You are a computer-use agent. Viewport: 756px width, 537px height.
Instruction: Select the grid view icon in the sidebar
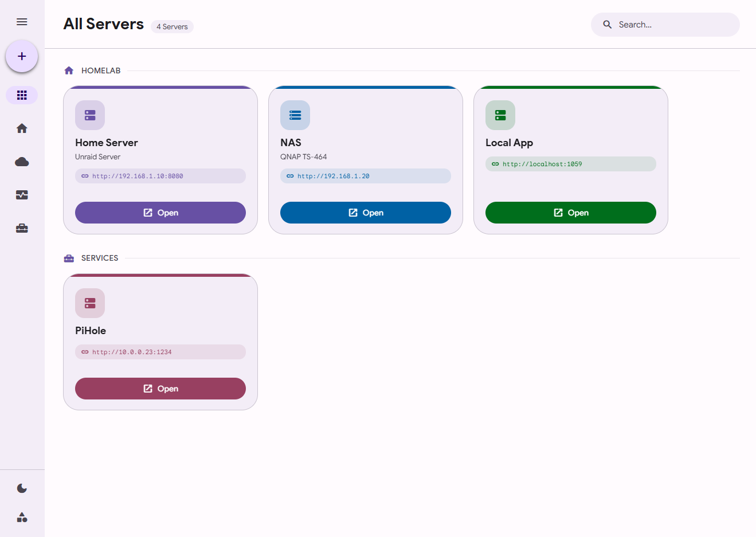(22, 95)
